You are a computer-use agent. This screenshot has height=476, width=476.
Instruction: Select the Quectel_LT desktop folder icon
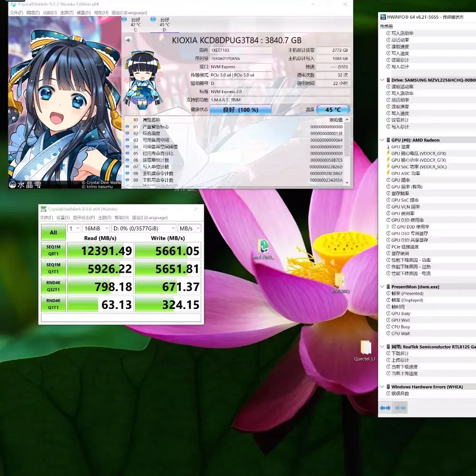(x=366, y=347)
